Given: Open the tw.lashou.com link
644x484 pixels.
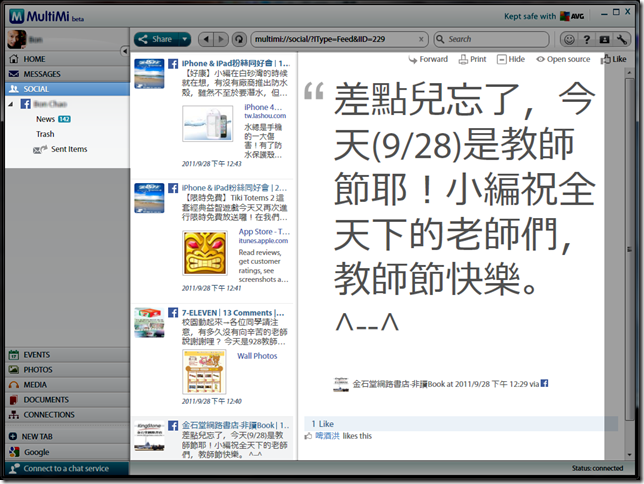Looking at the screenshot, I should coord(265,117).
